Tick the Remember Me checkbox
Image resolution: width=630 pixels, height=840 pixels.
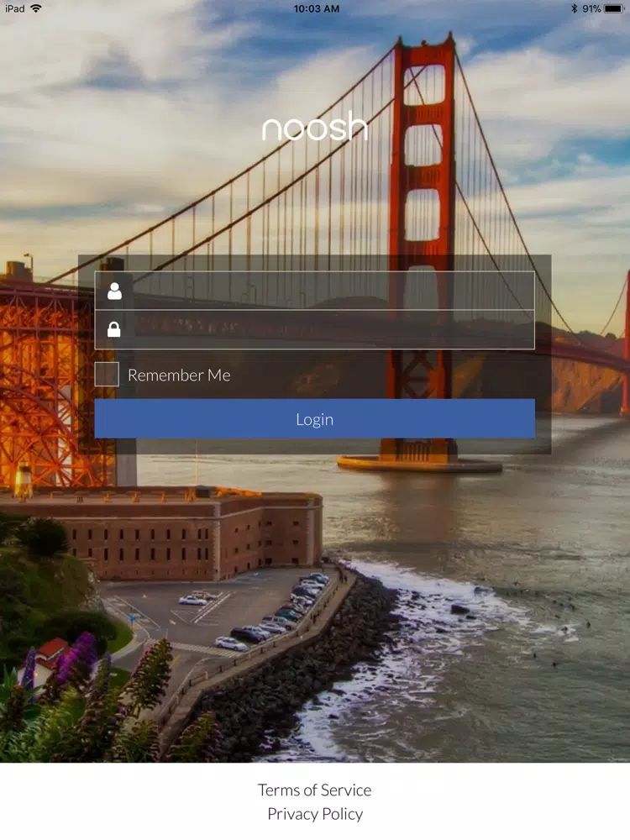(107, 374)
